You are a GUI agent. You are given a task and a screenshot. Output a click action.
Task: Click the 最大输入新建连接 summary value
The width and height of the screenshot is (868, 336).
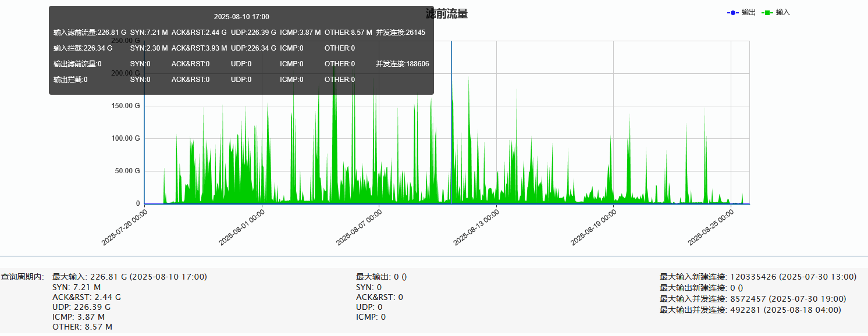(x=757, y=277)
